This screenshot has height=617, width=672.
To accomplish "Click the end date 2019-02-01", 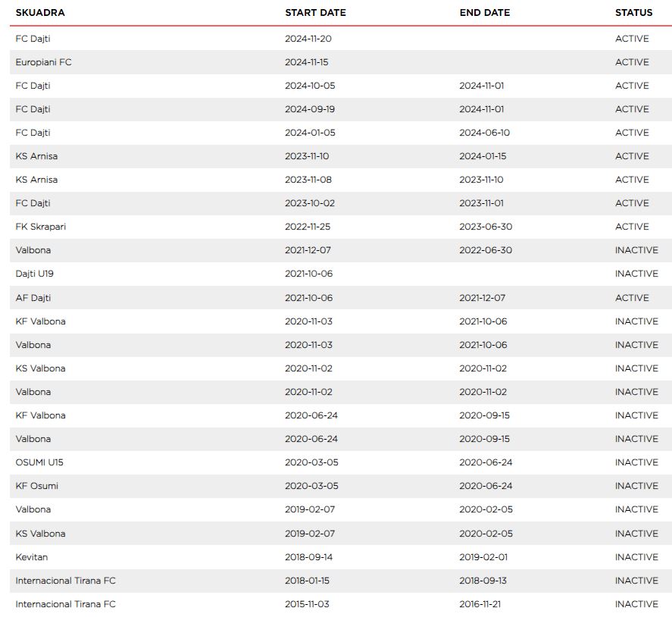I will click(x=485, y=557).
